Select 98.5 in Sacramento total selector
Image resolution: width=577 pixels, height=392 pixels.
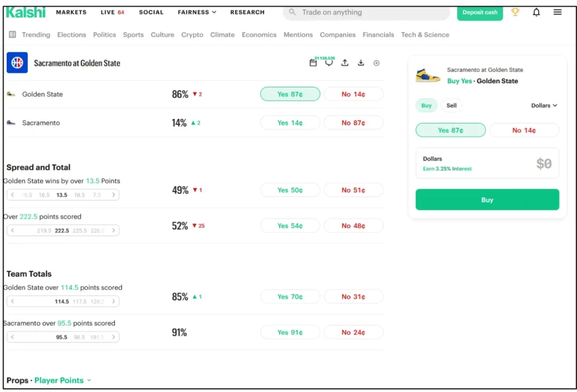(x=79, y=337)
